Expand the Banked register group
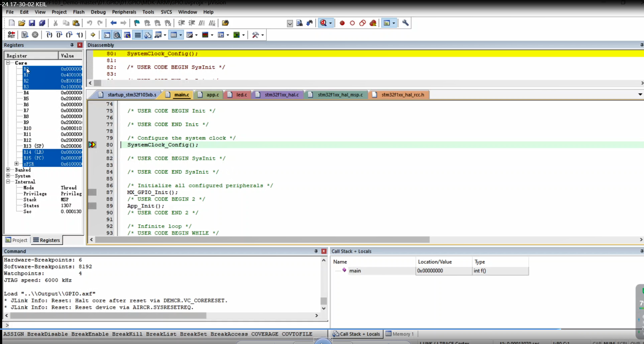The image size is (644, 344). point(8,170)
